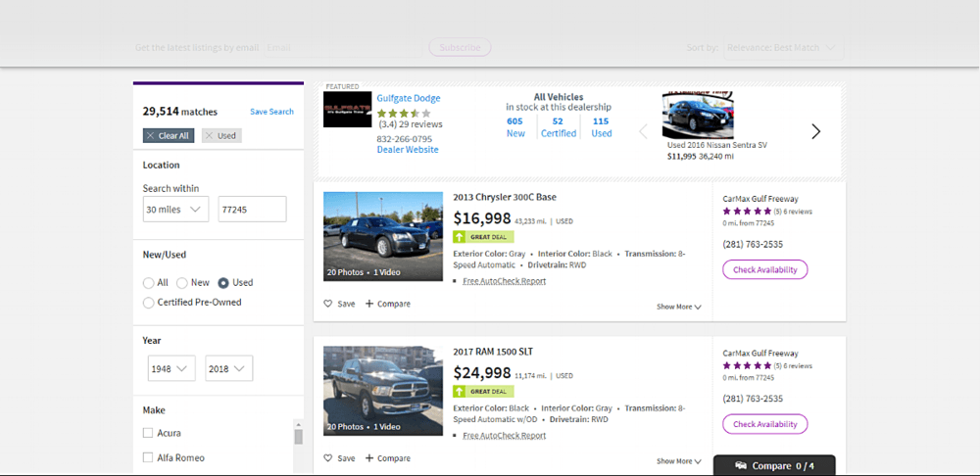Click CarMax Gulf Freeway on RAM listing
The height and width of the screenshot is (476, 980).
click(x=760, y=353)
